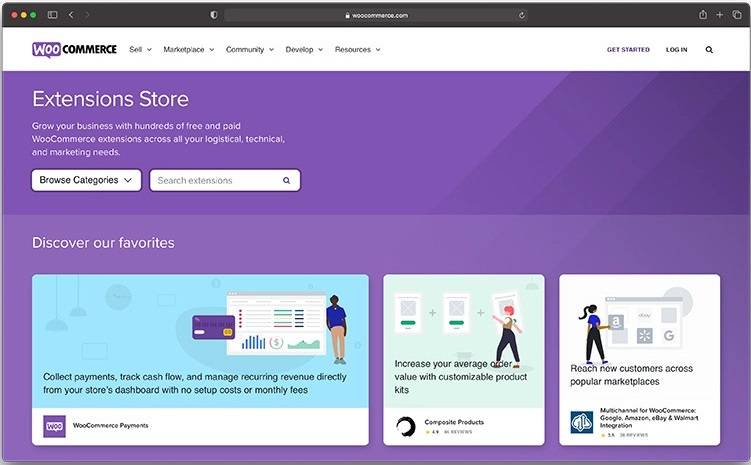Reload the page with the refresh icon
751x465 pixels.
(x=522, y=15)
